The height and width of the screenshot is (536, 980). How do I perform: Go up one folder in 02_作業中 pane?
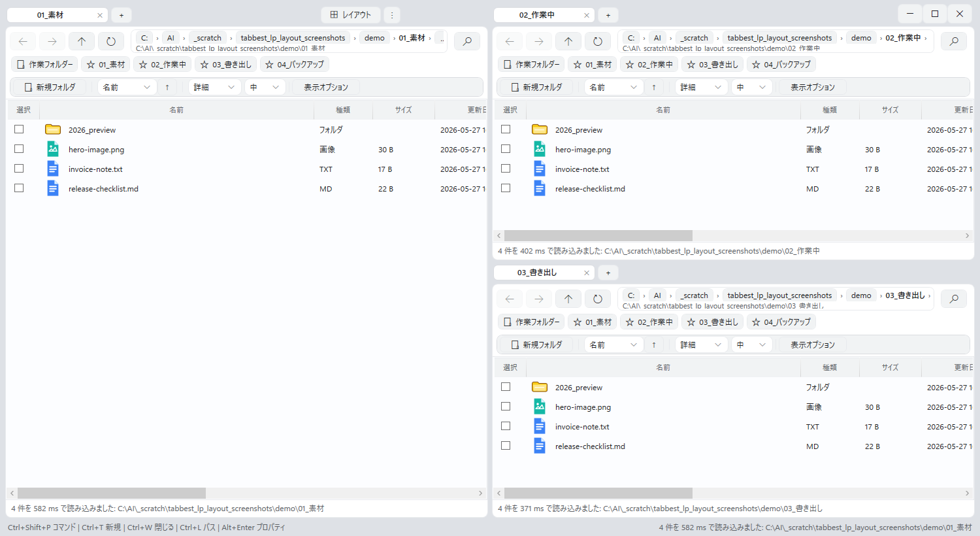568,41
